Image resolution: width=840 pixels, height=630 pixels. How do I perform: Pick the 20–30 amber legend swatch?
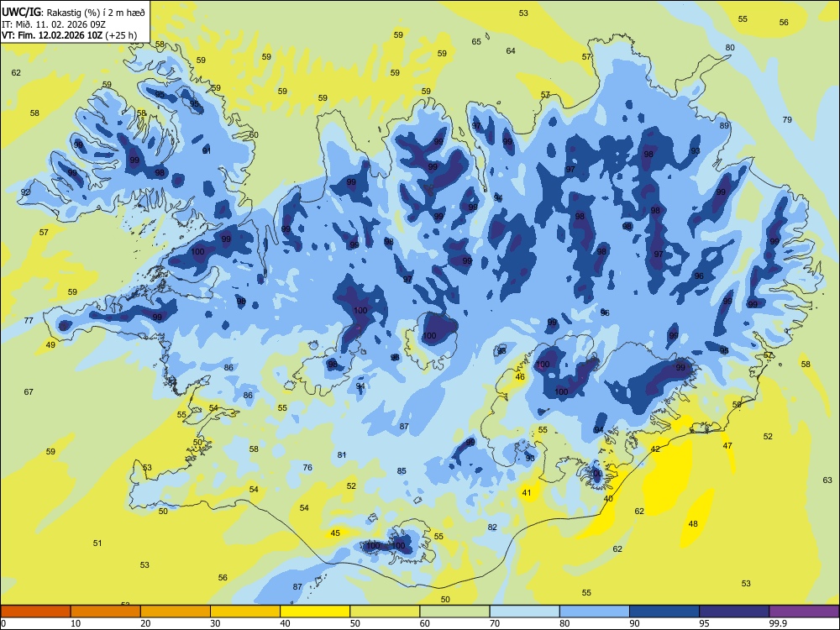176,612
